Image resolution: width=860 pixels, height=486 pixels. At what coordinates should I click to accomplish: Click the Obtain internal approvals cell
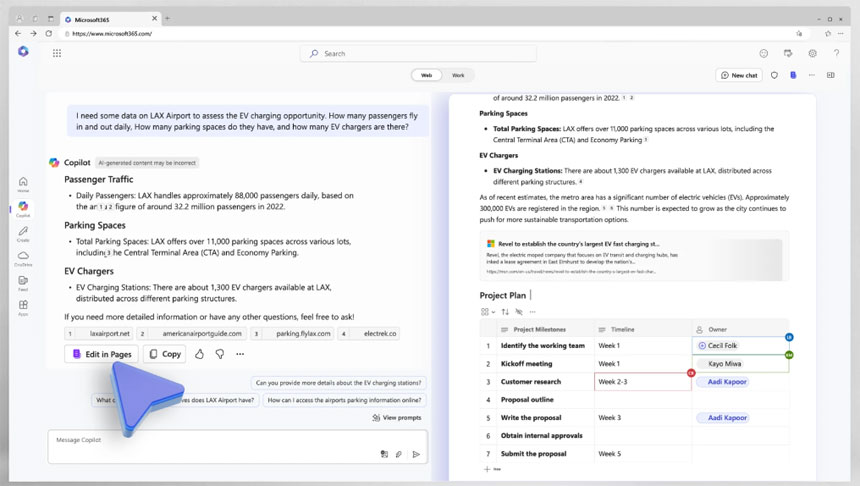coord(545,436)
